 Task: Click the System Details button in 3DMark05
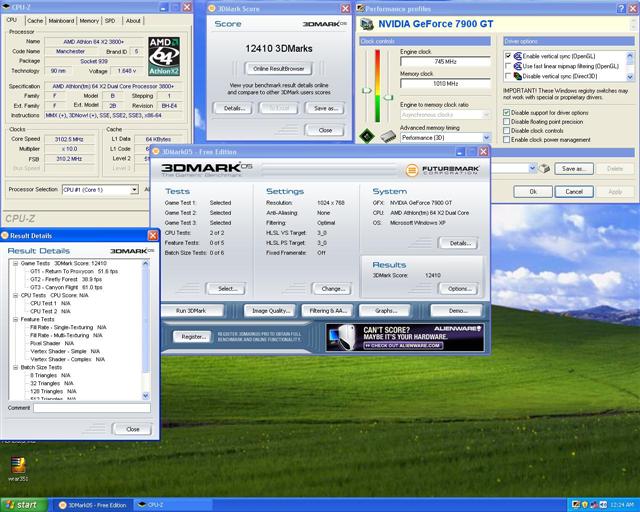[x=459, y=243]
